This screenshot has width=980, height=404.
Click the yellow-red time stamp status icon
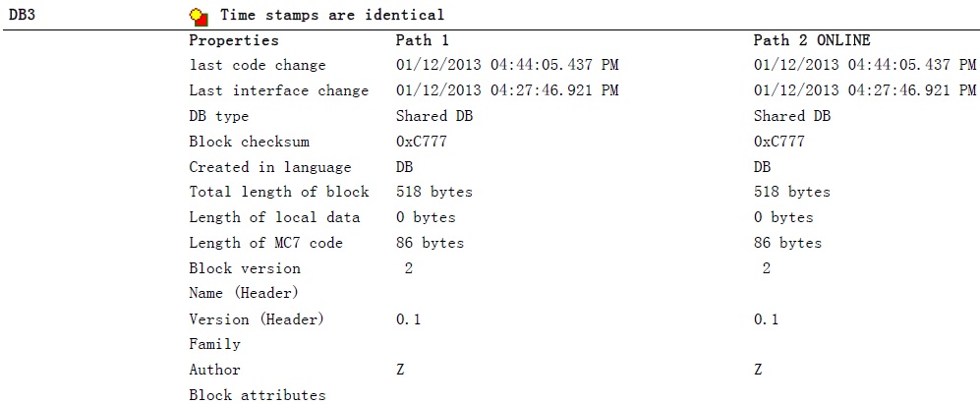click(199, 15)
